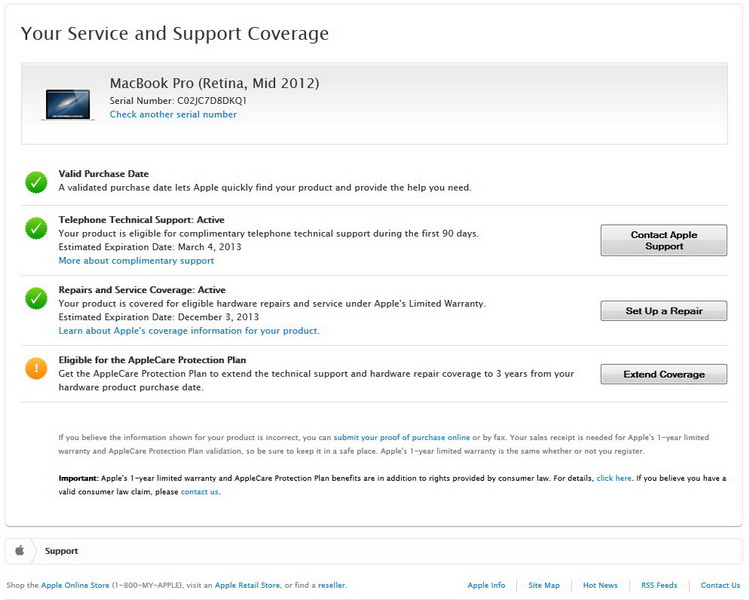Image resolution: width=749 pixels, height=600 pixels.
Task: Open Learn about Apple's coverage information link
Action: point(189,331)
